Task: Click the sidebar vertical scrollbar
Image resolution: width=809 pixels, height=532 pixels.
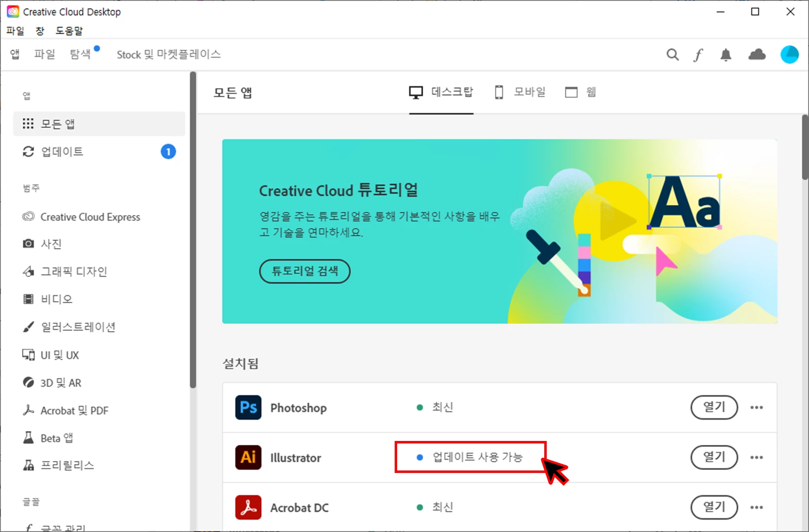Action: click(x=193, y=230)
